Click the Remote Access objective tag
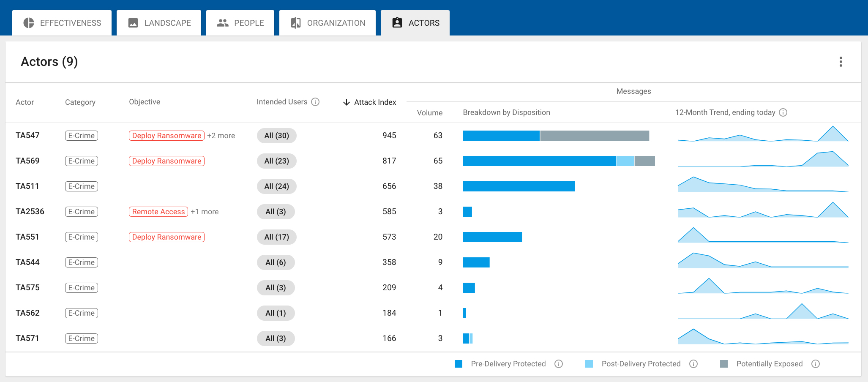This screenshot has height=382, width=868. click(x=158, y=212)
